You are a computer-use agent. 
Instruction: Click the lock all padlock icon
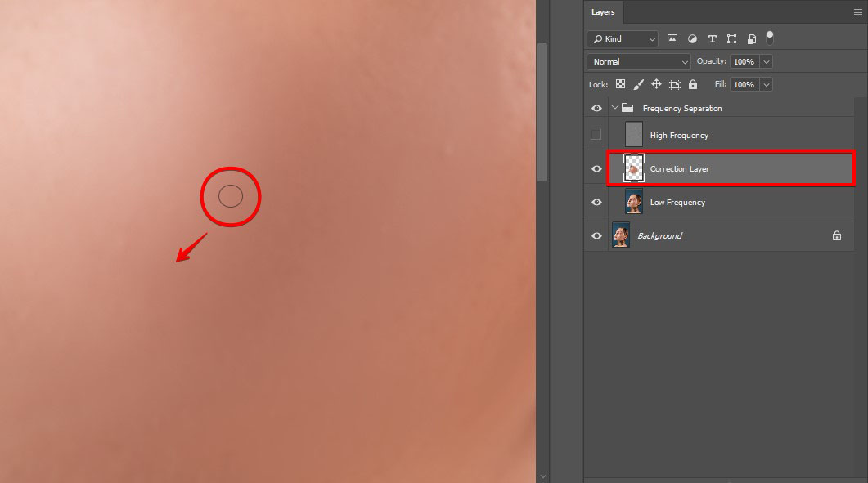[693, 84]
